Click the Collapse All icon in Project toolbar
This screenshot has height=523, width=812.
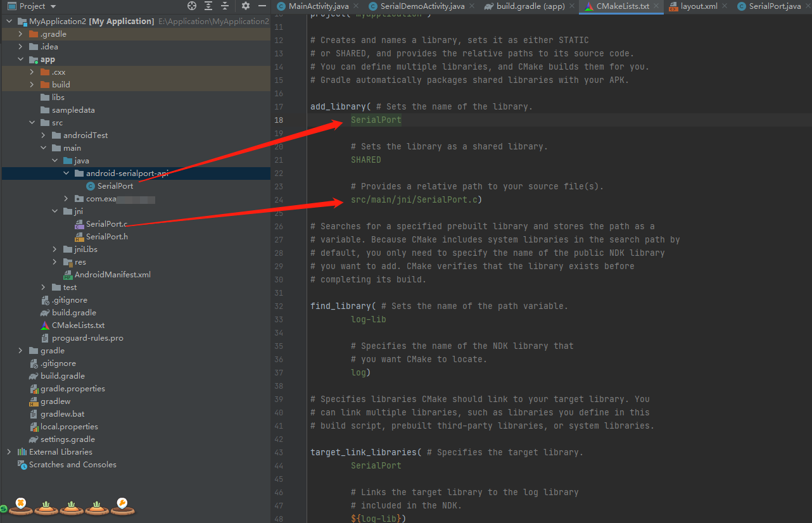point(225,6)
